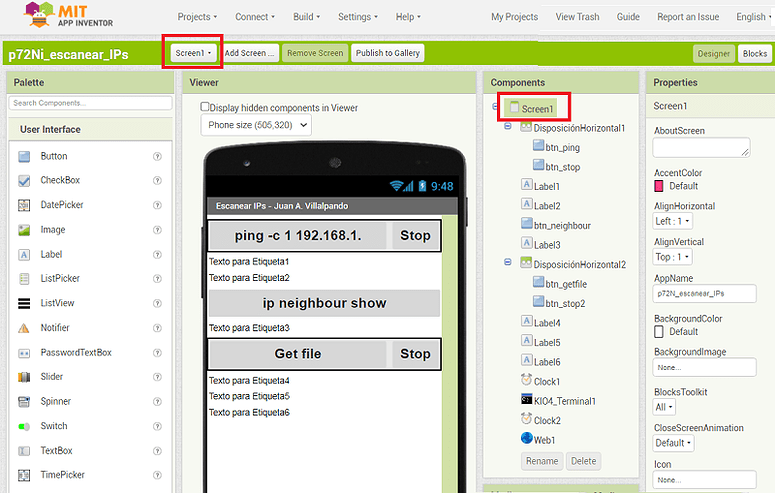Viewport: 775px width, 493px height.
Task: Select the Web1 globe icon
Action: pyautogui.click(x=526, y=439)
